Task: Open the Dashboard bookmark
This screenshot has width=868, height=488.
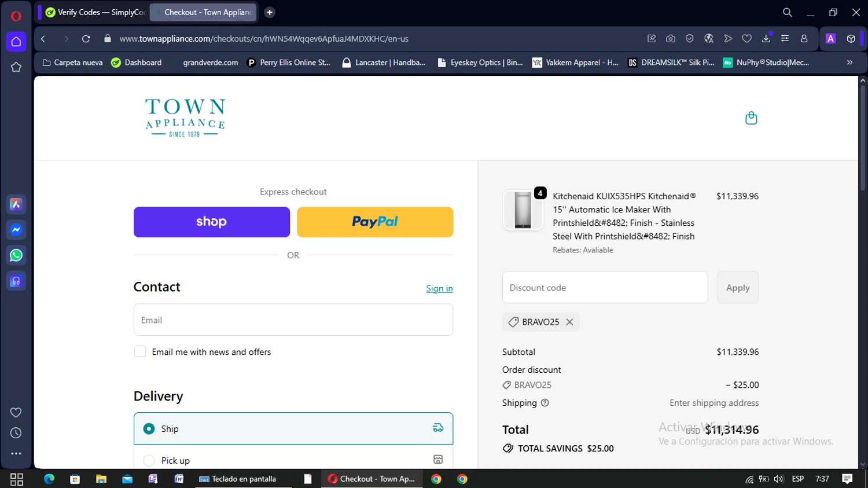Action: [137, 63]
